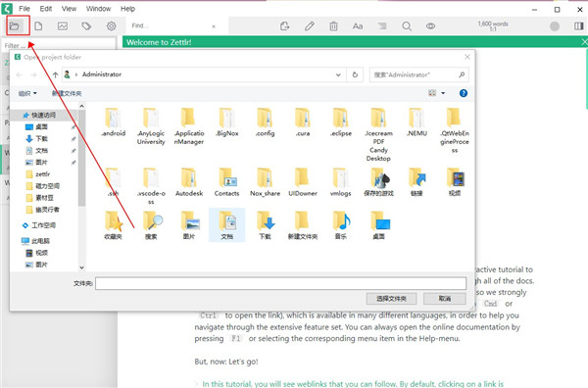
Task: Click the gray pomodoro circle icon
Action: (x=555, y=25)
